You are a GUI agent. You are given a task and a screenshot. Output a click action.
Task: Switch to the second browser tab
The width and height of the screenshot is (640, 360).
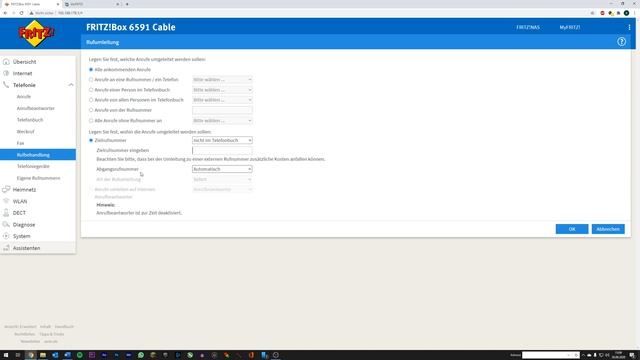92,4
